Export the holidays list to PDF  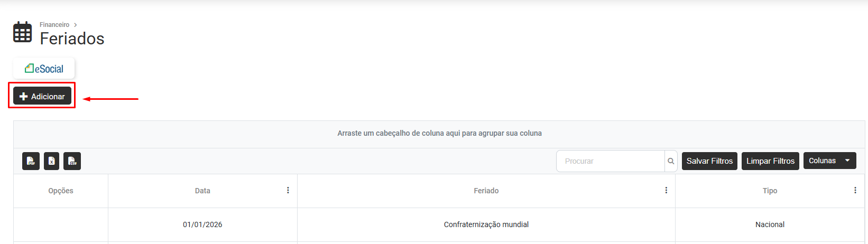click(x=31, y=161)
